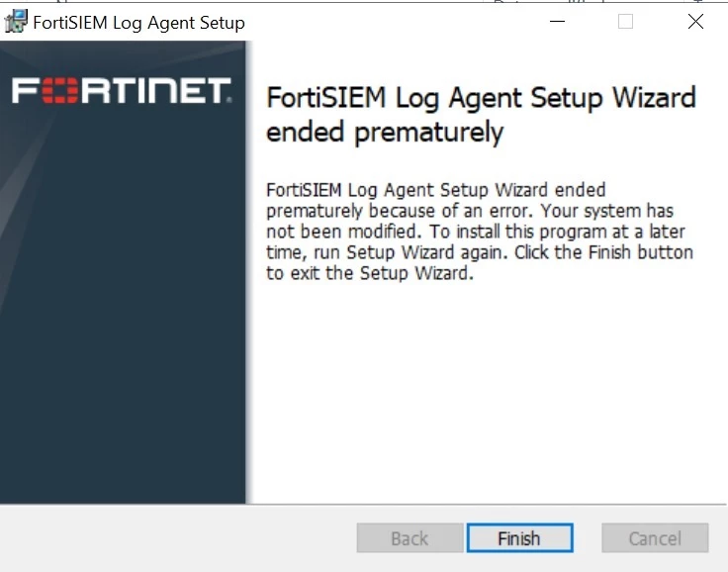Click the installer icon in title bar
This screenshot has width=728, height=572.
pyautogui.click(x=15, y=22)
